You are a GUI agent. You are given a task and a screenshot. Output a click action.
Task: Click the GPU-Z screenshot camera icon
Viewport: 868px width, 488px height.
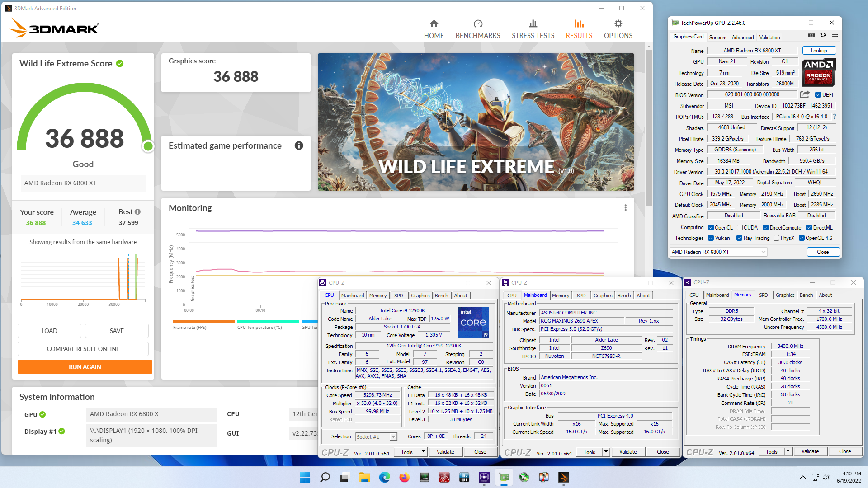811,35
